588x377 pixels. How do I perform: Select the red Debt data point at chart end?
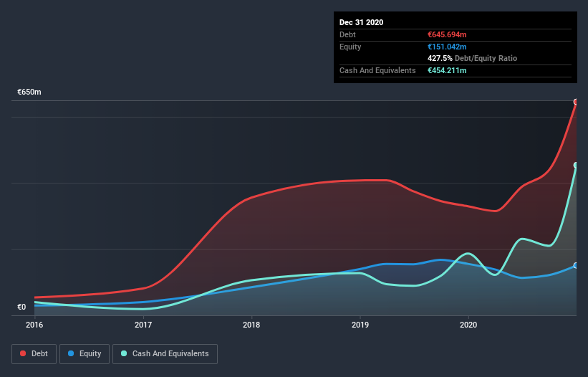click(576, 102)
